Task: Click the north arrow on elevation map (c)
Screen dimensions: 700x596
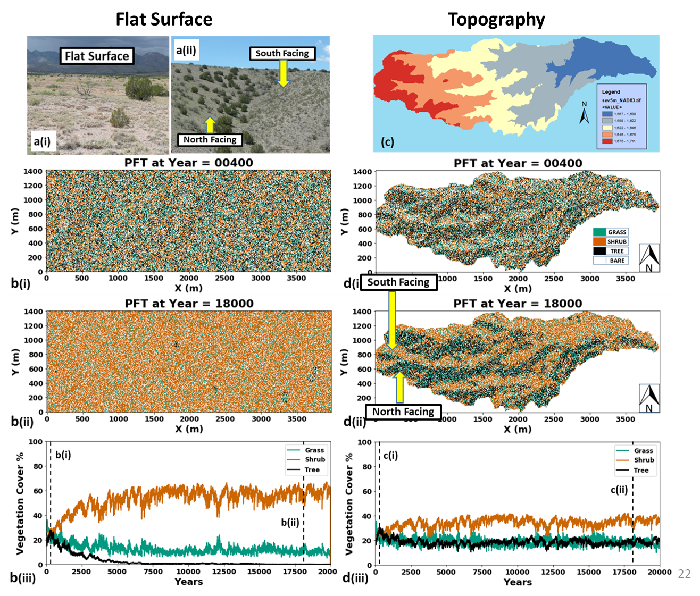Action: [x=584, y=113]
